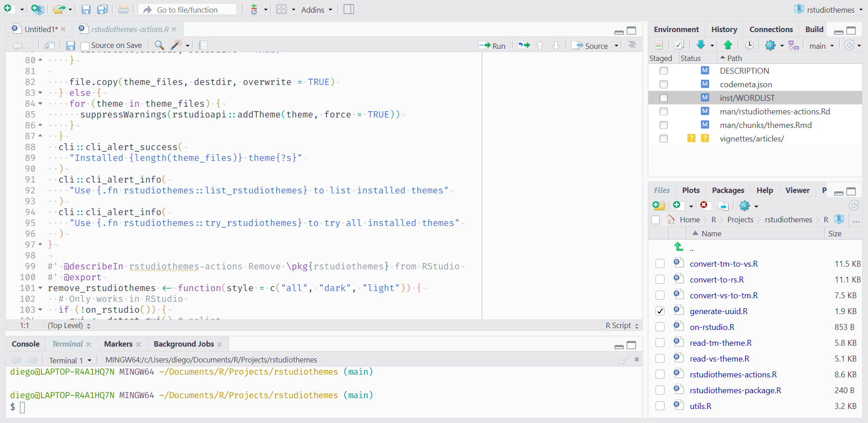Screen dimensions: 868x423
Task: Switch to the Console tab
Action: [x=26, y=344]
